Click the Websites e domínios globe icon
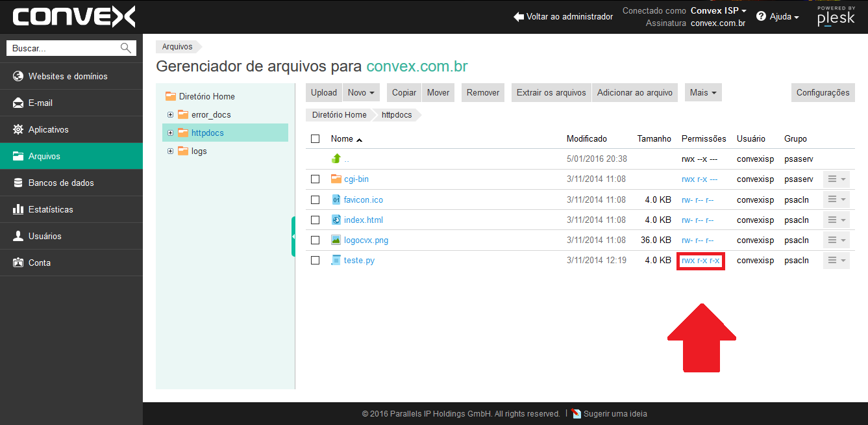This screenshot has width=868, height=425. [x=18, y=76]
